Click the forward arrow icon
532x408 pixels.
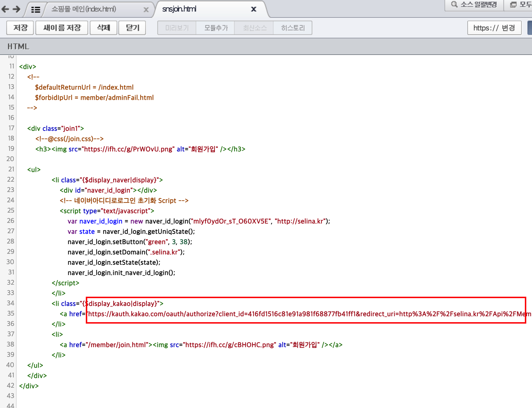pos(17,9)
